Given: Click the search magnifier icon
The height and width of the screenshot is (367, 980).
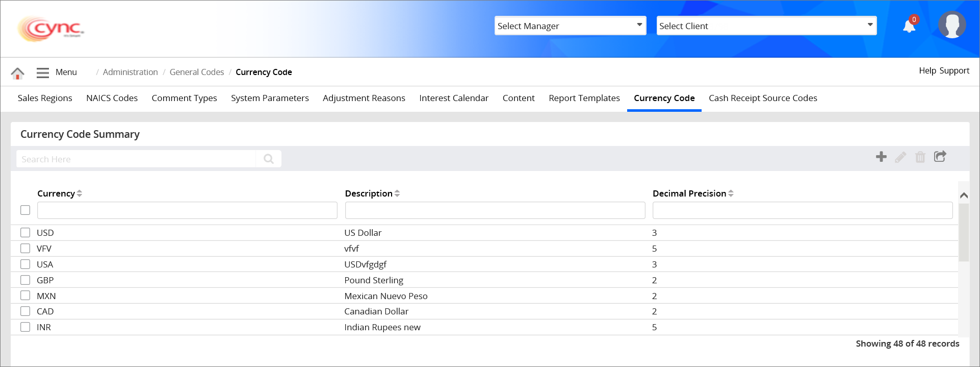Looking at the screenshot, I should pos(269,159).
